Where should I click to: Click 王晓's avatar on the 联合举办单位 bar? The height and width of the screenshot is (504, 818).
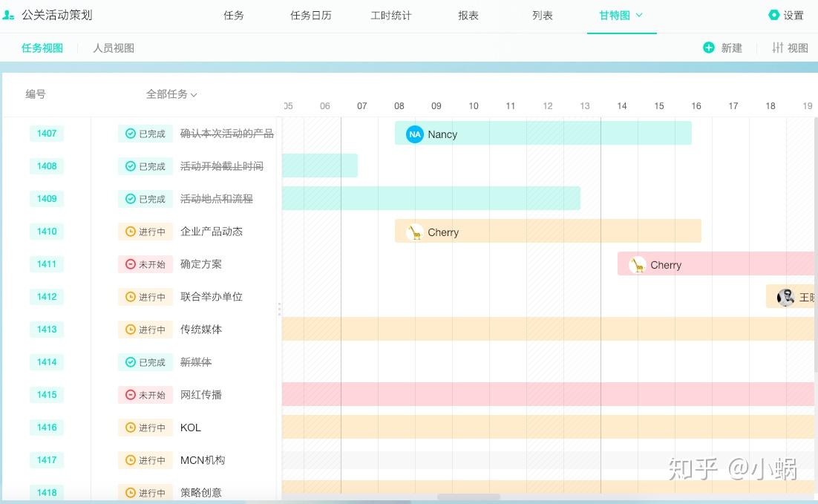(785, 296)
